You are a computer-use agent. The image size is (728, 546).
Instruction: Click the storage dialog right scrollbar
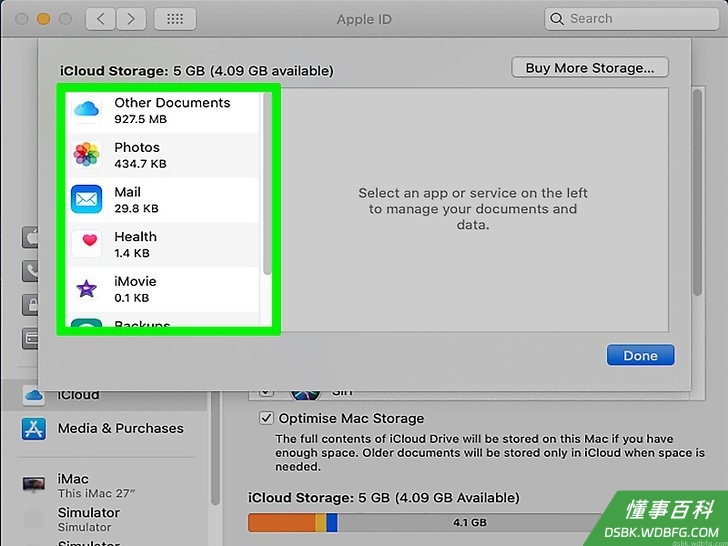697,192
